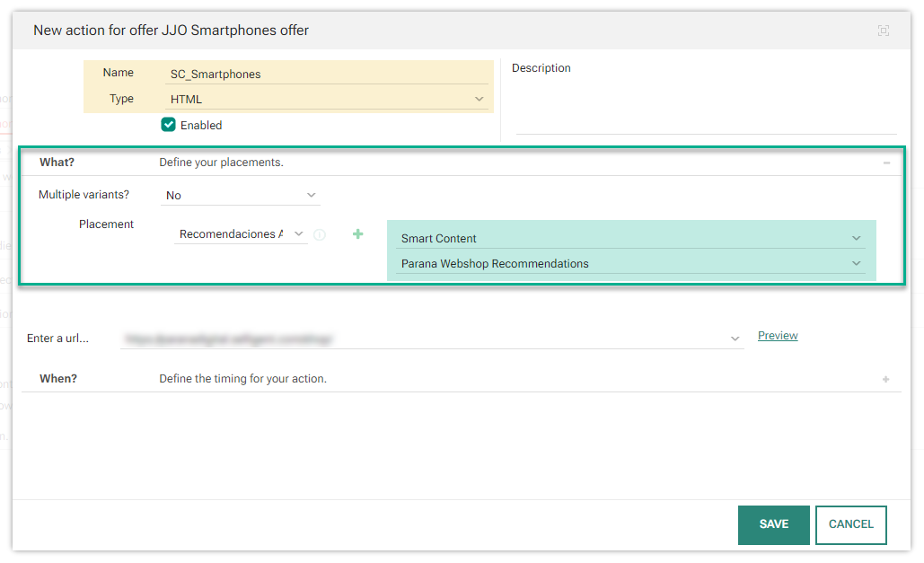Click the When? section heading
Screen dimensions: 924x563
(58, 379)
